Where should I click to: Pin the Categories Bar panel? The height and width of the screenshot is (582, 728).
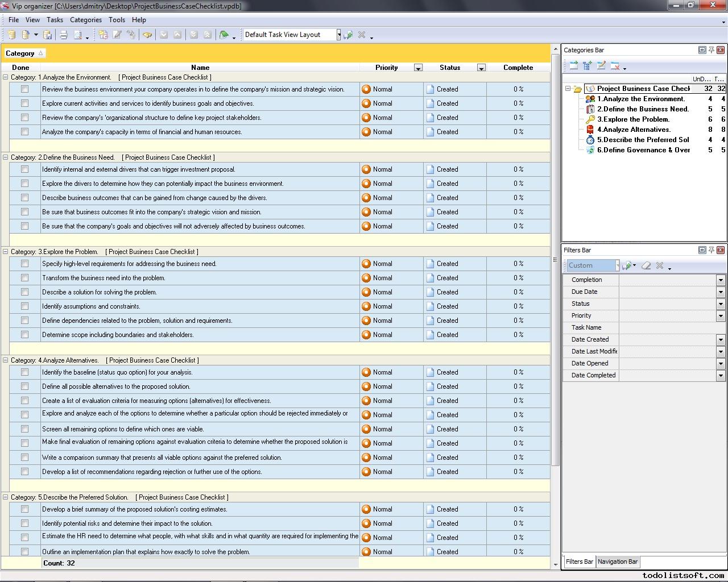(711, 50)
